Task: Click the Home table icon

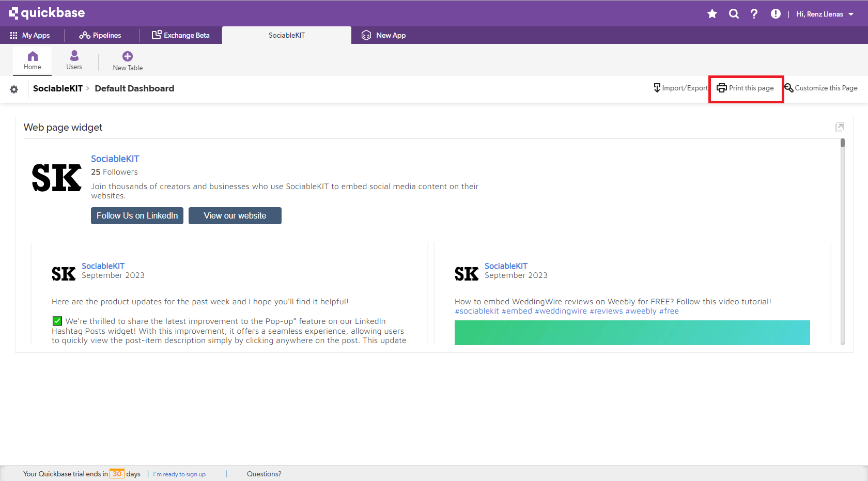Action: [x=32, y=60]
